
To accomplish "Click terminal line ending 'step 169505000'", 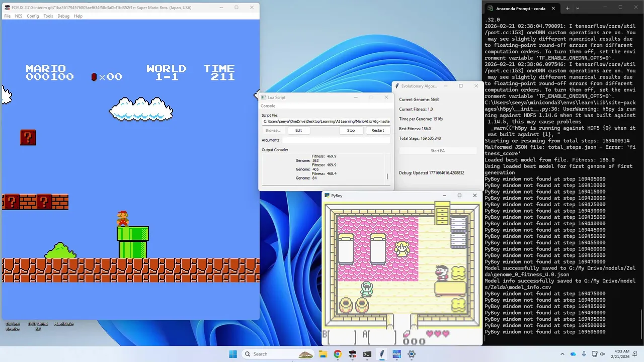I will (545, 332).
